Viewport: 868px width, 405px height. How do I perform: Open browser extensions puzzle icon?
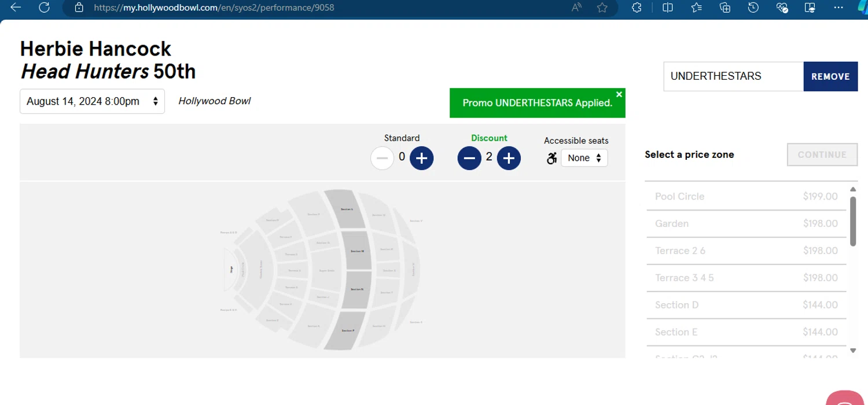[x=637, y=8]
